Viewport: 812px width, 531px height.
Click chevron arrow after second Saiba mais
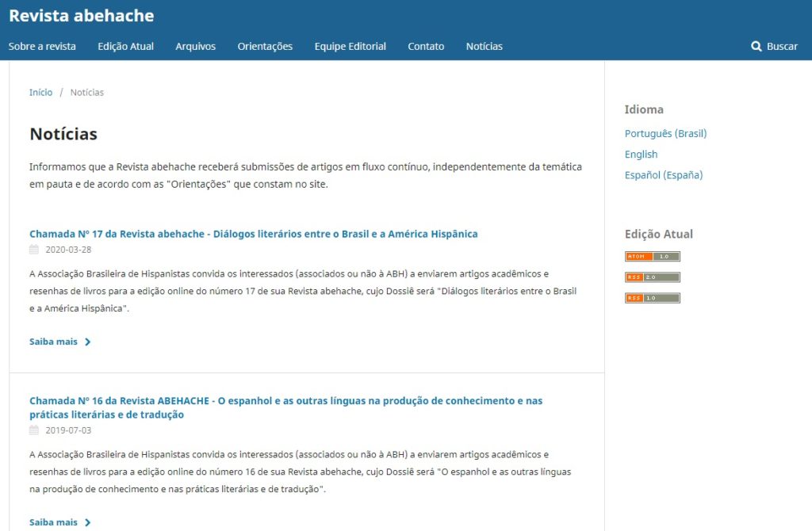point(87,523)
